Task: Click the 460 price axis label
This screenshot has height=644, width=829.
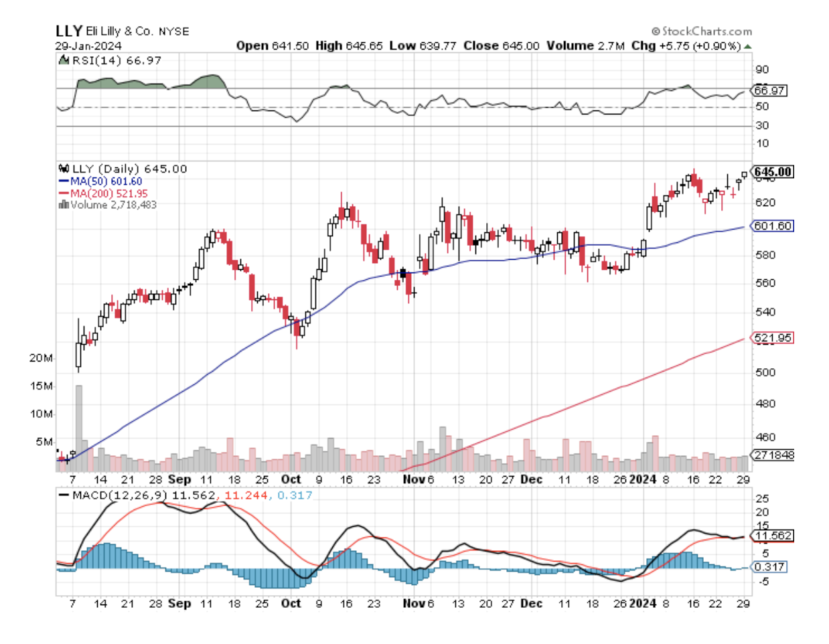Action: pos(765,437)
